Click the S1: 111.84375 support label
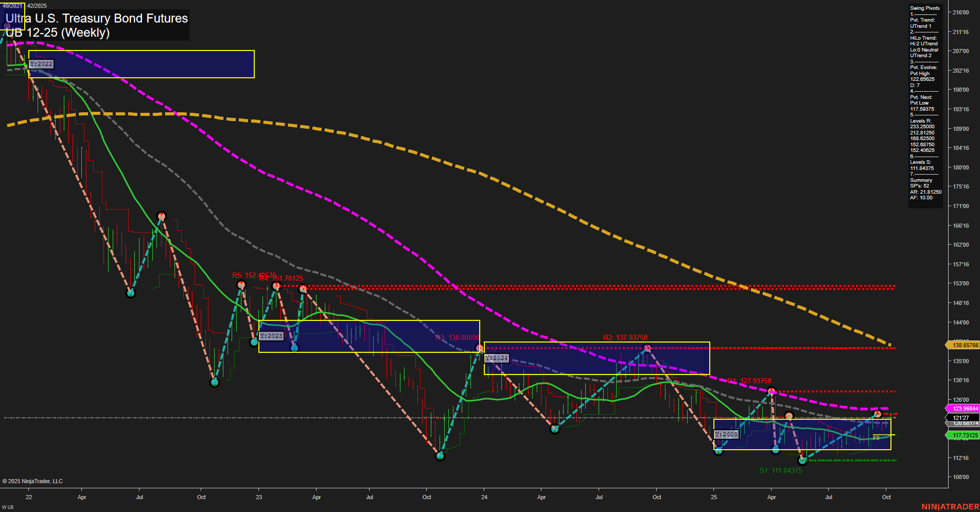This screenshot has width=980, height=512. tap(781, 470)
